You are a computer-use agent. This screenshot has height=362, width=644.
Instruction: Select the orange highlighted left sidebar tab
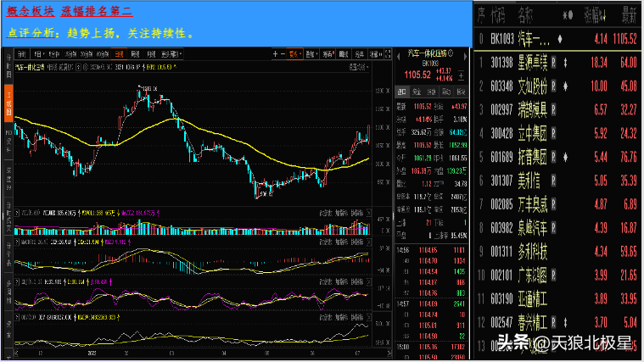pos(8,103)
